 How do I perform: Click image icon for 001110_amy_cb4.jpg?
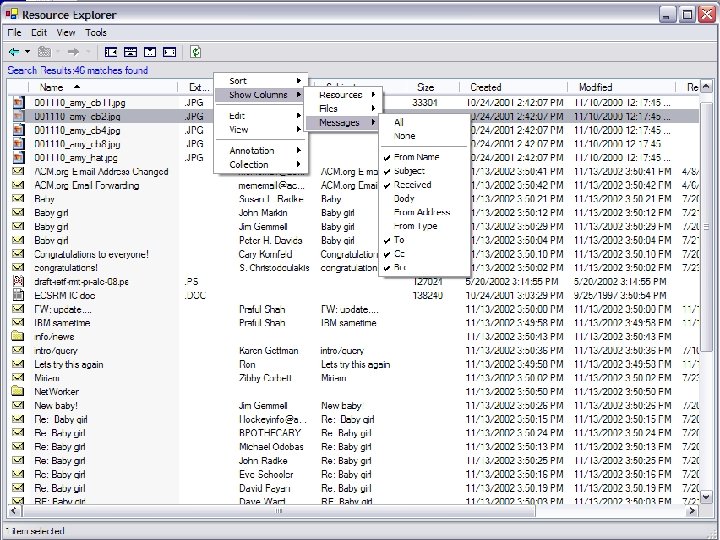[x=18, y=130]
